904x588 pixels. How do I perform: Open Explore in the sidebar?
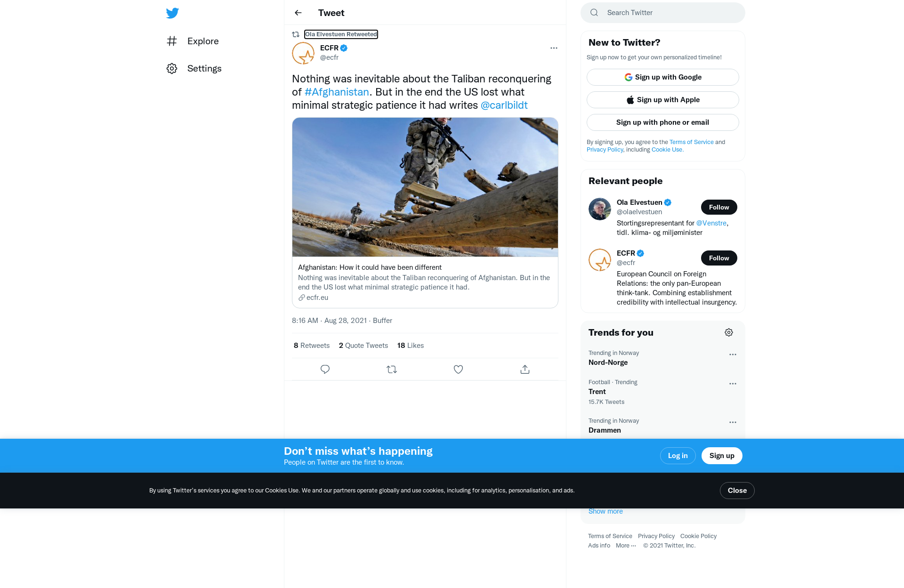[202, 41]
